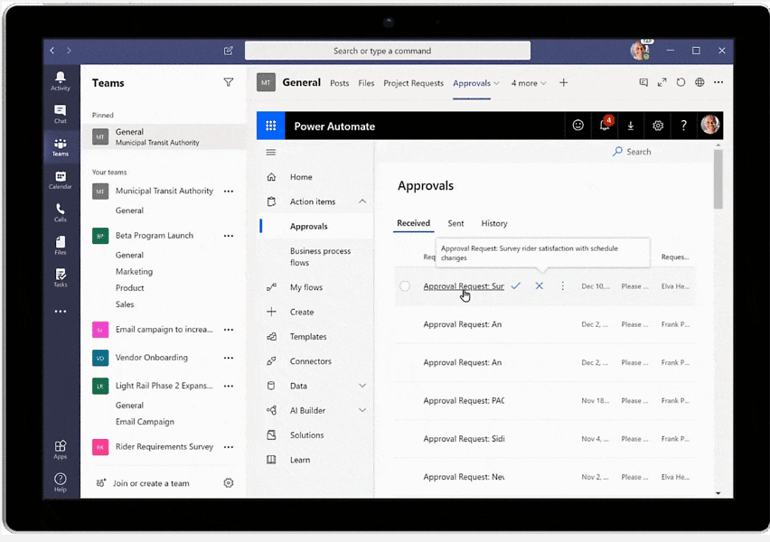This screenshot has height=542, width=770.
Task: Open Power Automate app launcher waffle
Action: click(x=271, y=126)
